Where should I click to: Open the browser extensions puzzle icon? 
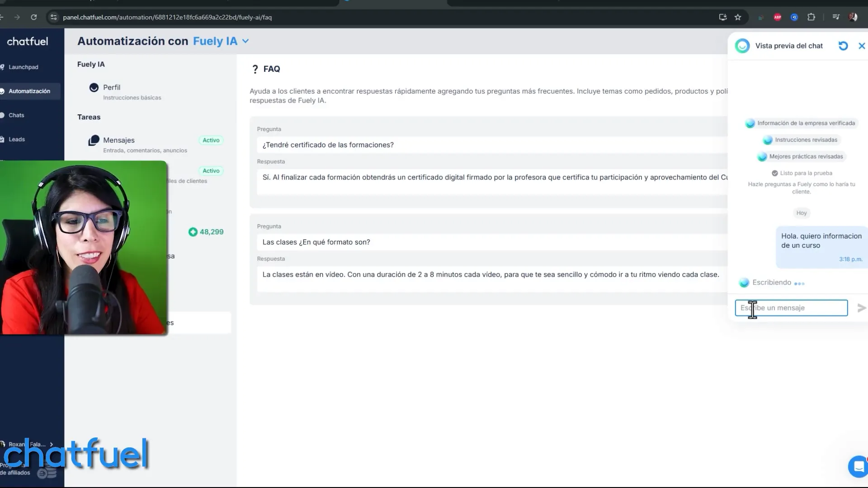click(x=811, y=17)
